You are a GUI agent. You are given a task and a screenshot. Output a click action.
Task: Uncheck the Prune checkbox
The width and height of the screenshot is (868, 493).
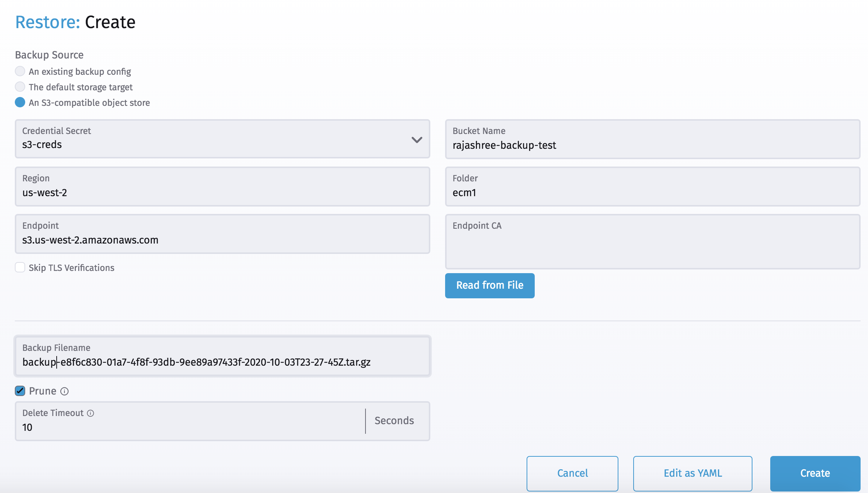(x=20, y=391)
